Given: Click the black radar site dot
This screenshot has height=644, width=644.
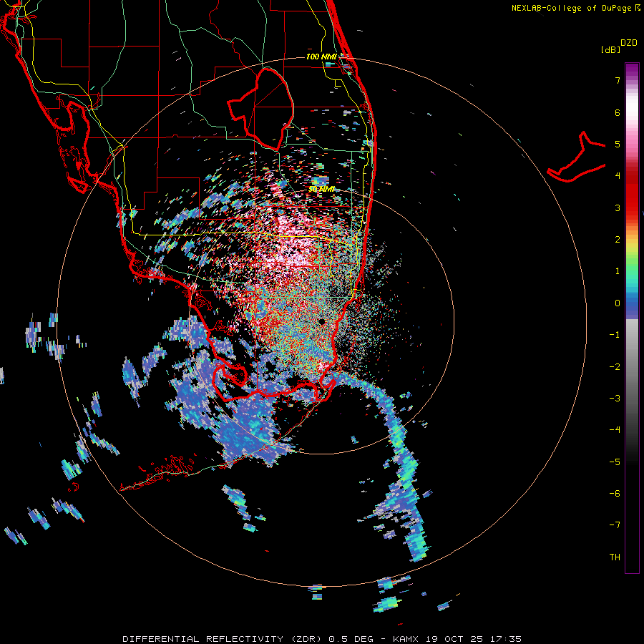Looking at the screenshot, I should (x=323, y=321).
